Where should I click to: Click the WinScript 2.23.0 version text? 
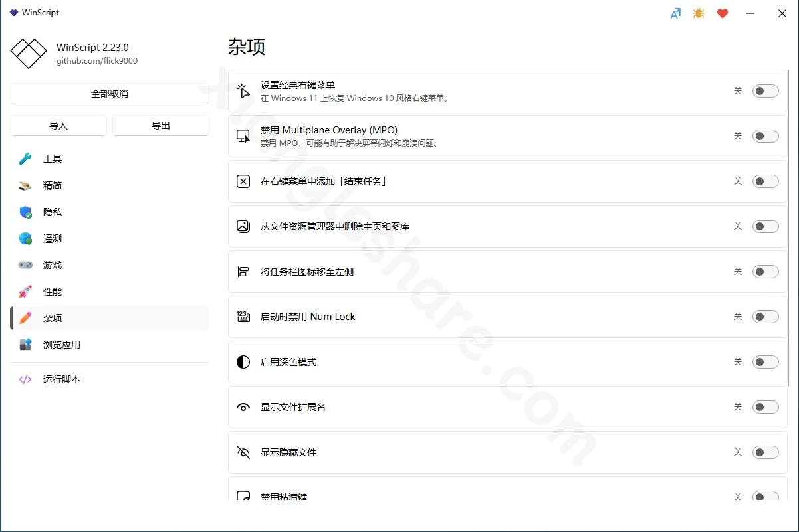pos(92,48)
